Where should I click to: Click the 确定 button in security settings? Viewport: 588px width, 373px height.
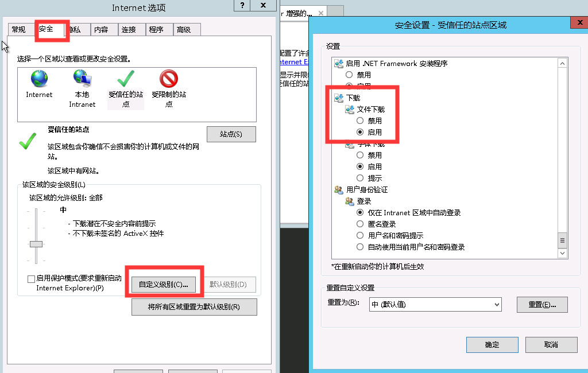click(x=492, y=344)
